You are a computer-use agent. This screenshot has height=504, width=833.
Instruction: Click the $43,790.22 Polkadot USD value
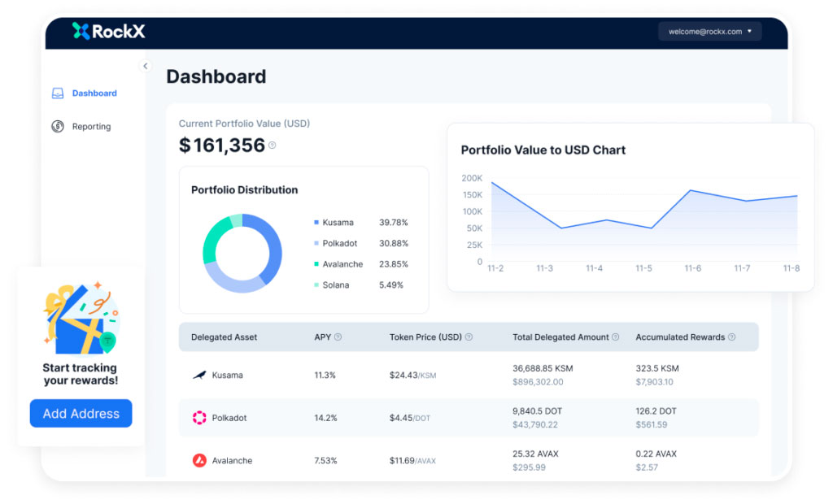[535, 425]
